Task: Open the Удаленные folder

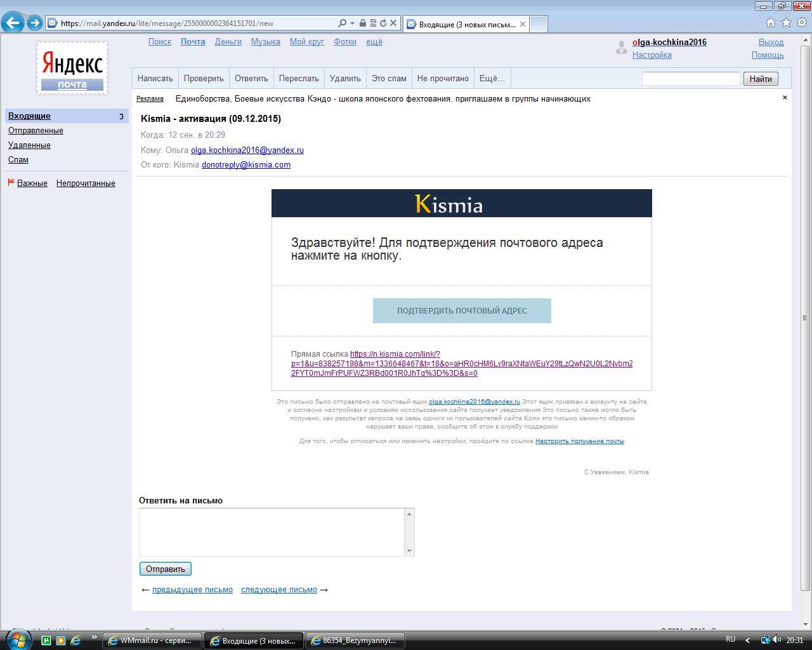Action: [29, 145]
